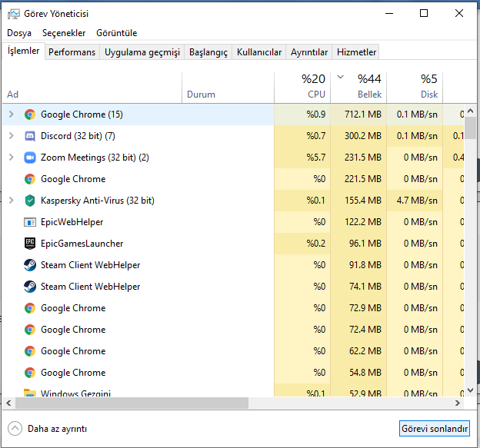Select the İşlemler tab
480x448 pixels.
point(24,51)
